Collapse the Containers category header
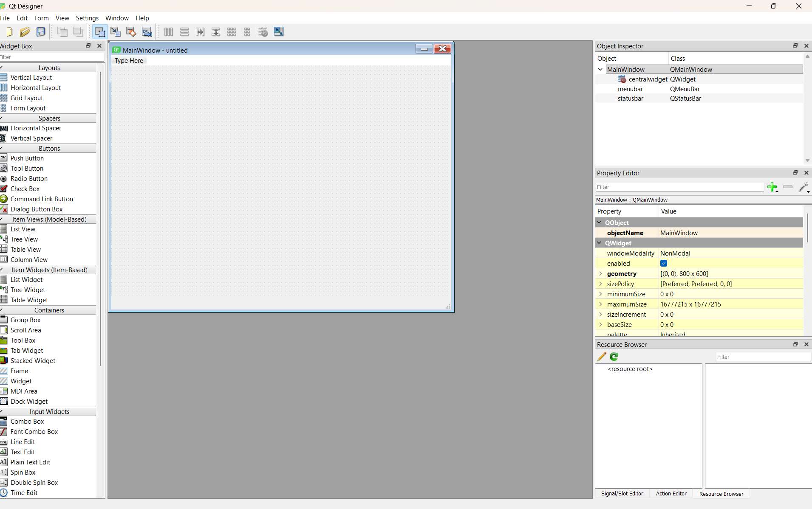812x509 pixels. coord(48,310)
